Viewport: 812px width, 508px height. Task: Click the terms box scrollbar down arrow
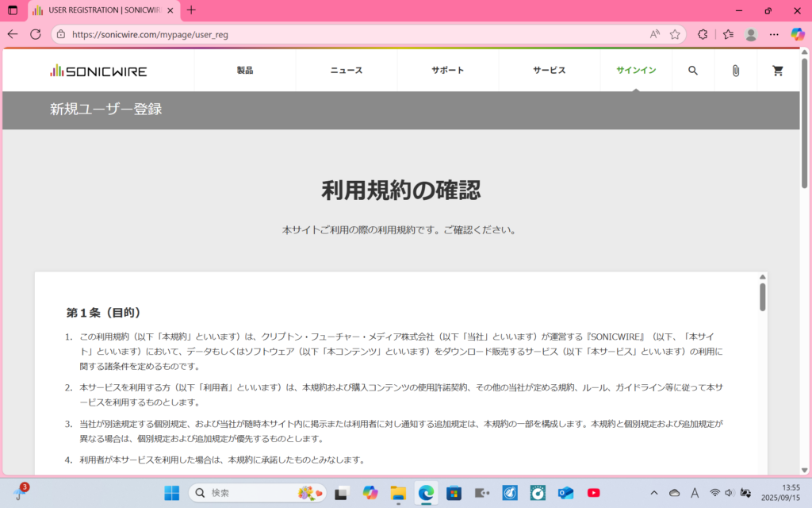(x=762, y=469)
